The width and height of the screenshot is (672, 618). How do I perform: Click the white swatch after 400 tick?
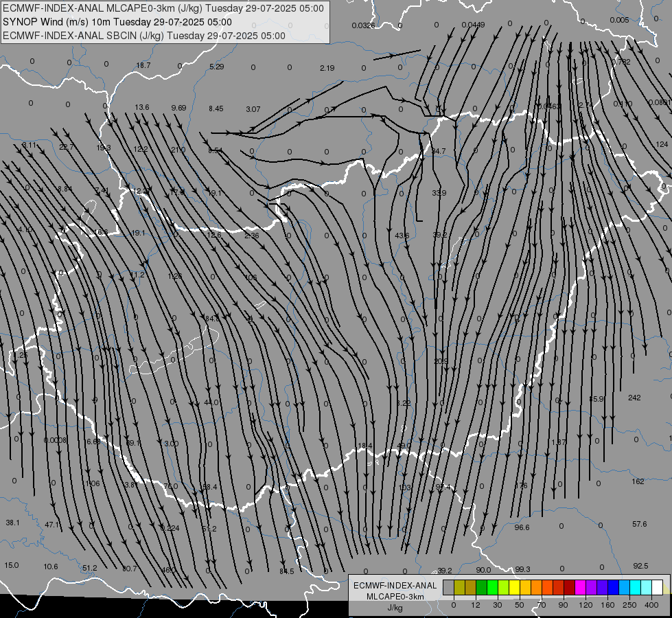[x=658, y=588]
